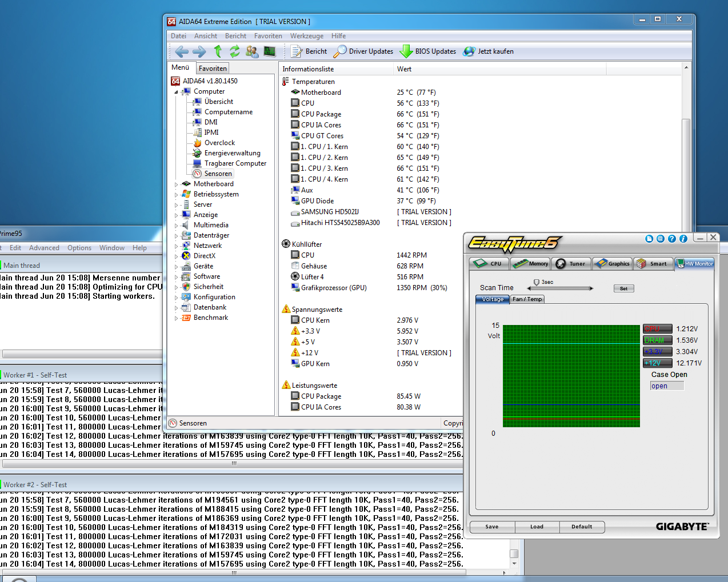
Task: Open the EasyTune6 Tuner tab
Action: click(571, 263)
